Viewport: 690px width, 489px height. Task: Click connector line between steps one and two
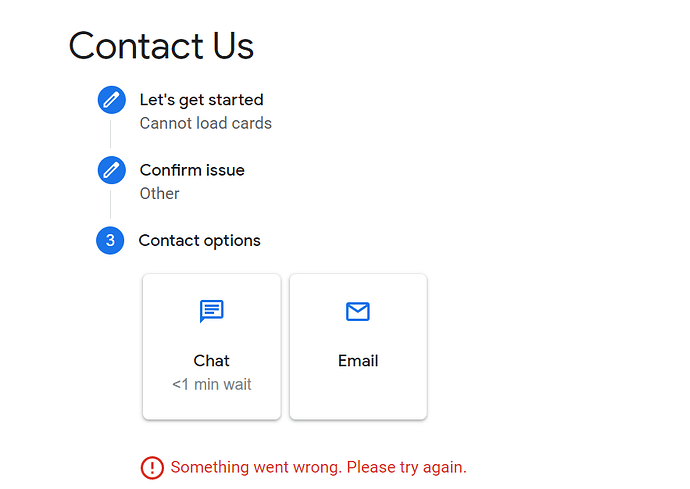(110, 134)
